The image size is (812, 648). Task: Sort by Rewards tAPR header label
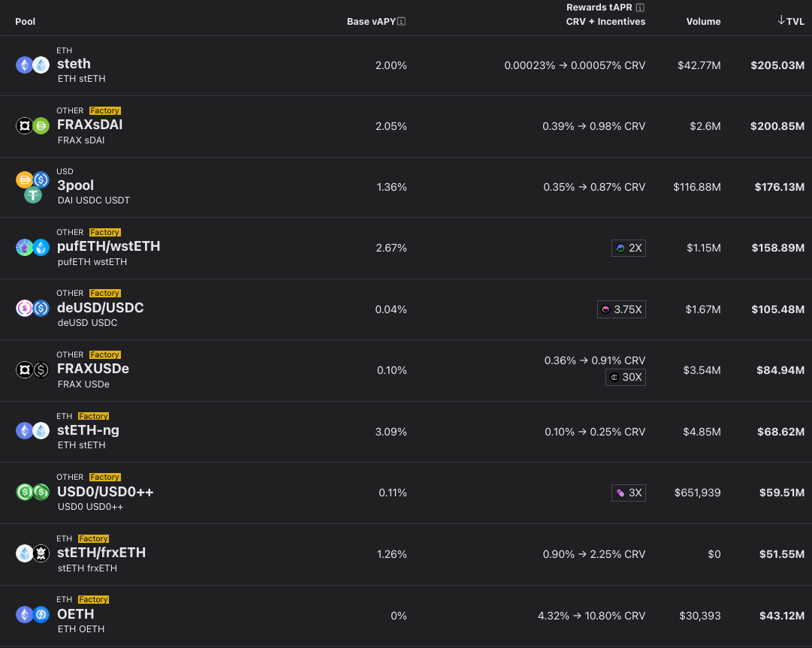click(599, 8)
